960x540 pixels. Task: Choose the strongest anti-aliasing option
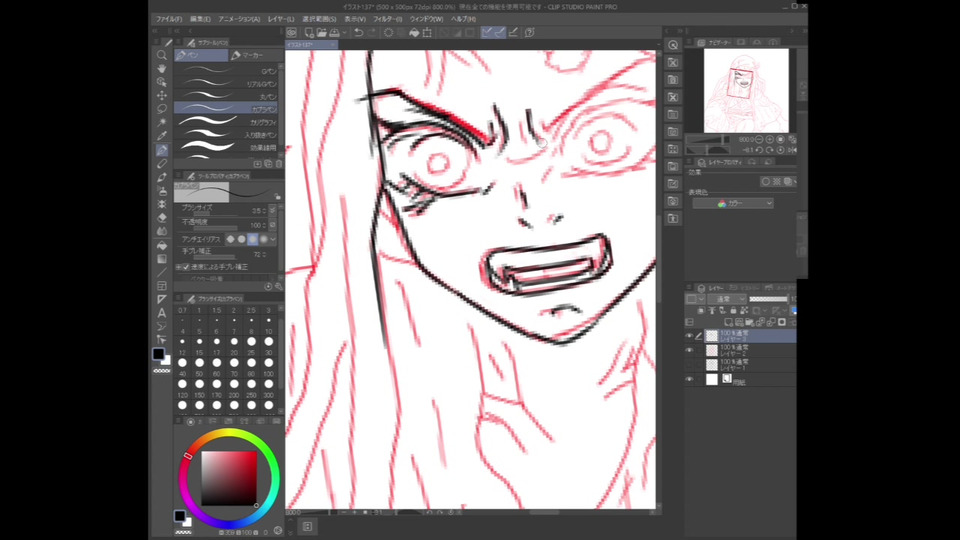coord(264,239)
